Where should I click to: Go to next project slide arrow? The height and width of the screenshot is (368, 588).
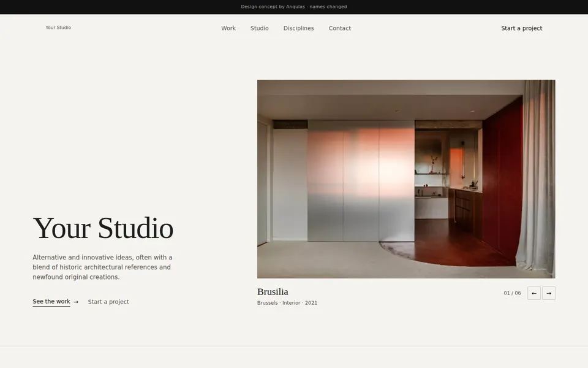(549, 293)
